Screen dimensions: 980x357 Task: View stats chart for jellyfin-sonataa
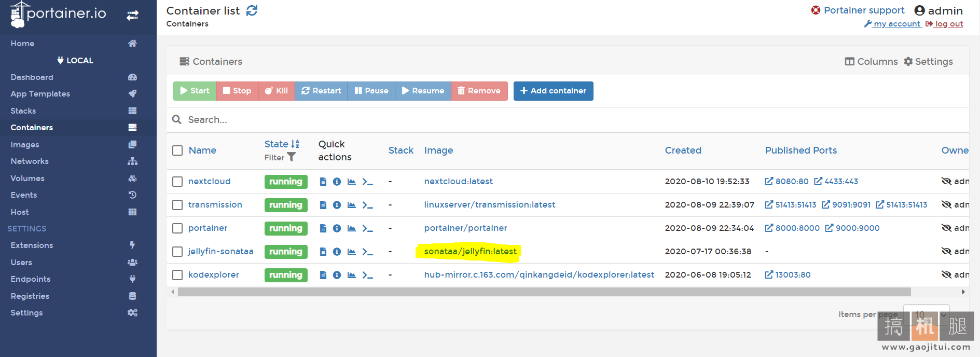pyautogui.click(x=352, y=252)
